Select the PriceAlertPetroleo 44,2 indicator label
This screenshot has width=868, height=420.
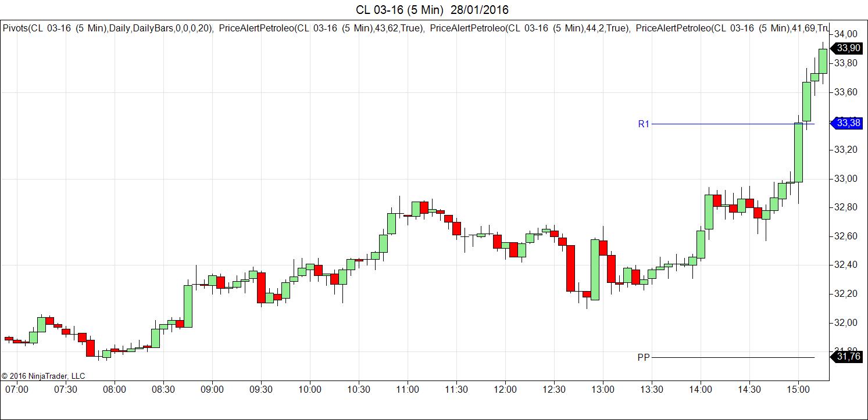pos(530,28)
